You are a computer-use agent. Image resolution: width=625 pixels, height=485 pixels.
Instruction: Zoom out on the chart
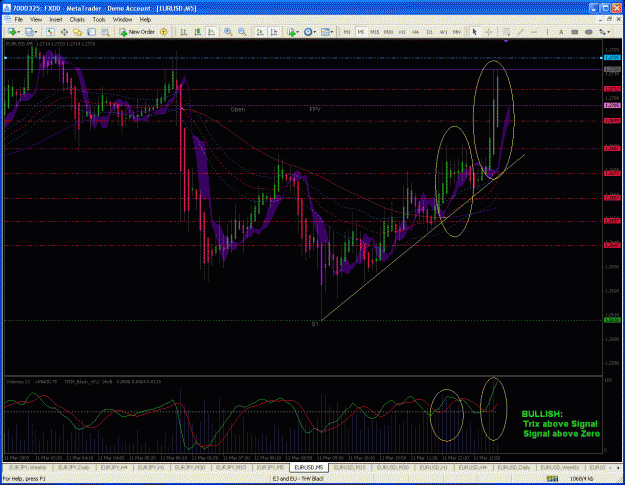pyautogui.click(x=242, y=32)
